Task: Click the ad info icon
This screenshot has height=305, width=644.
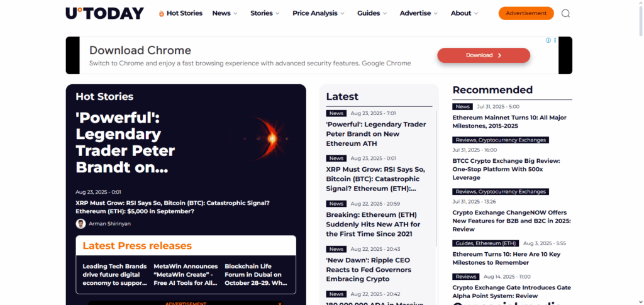Action: (548, 40)
